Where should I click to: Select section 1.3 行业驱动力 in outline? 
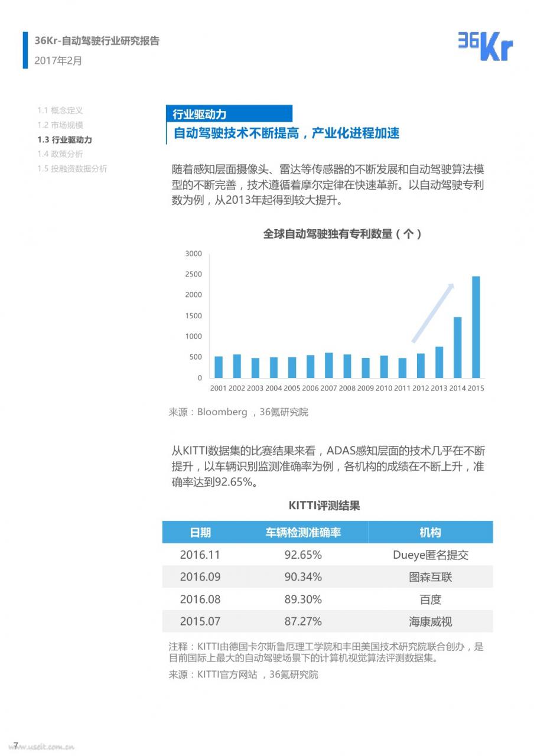[64, 140]
